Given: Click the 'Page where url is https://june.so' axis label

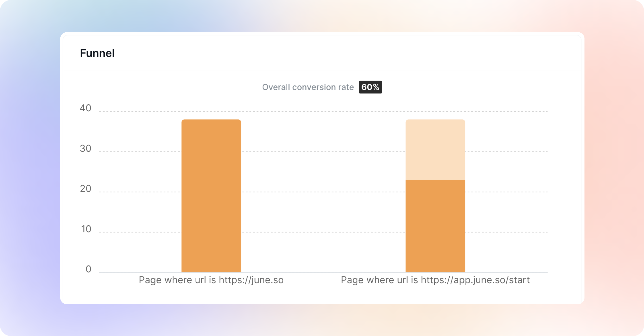Looking at the screenshot, I should coord(211,280).
